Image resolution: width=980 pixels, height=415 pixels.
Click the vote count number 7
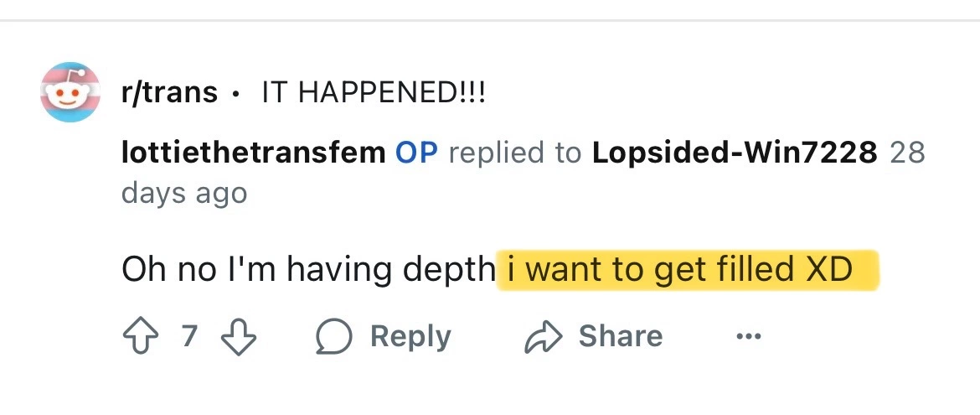[x=189, y=337]
